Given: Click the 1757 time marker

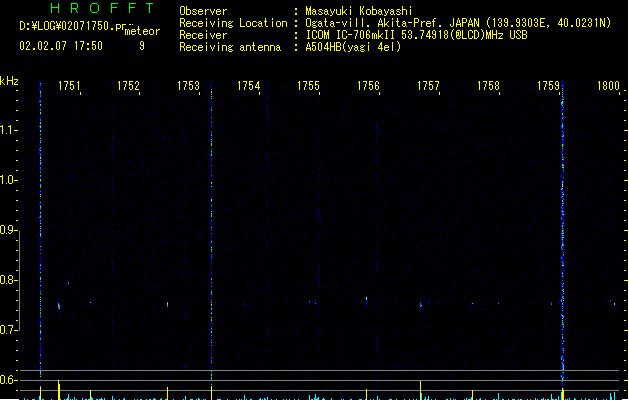Looking at the screenshot, I should pos(428,86).
